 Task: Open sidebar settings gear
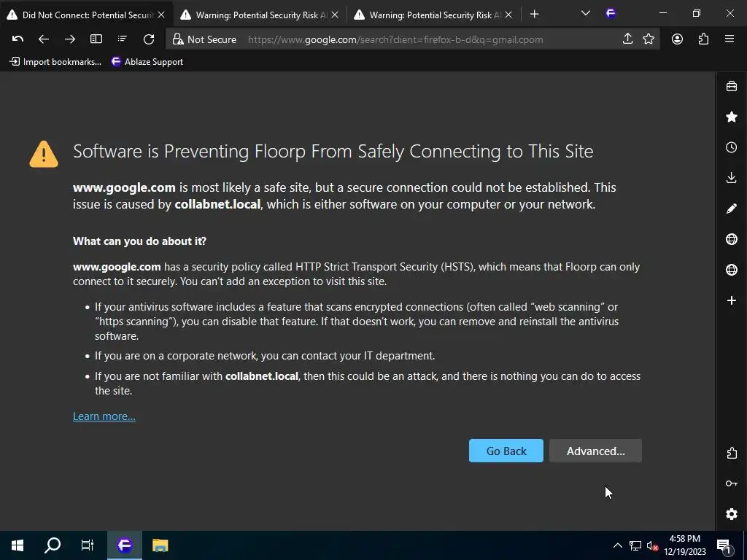731,514
